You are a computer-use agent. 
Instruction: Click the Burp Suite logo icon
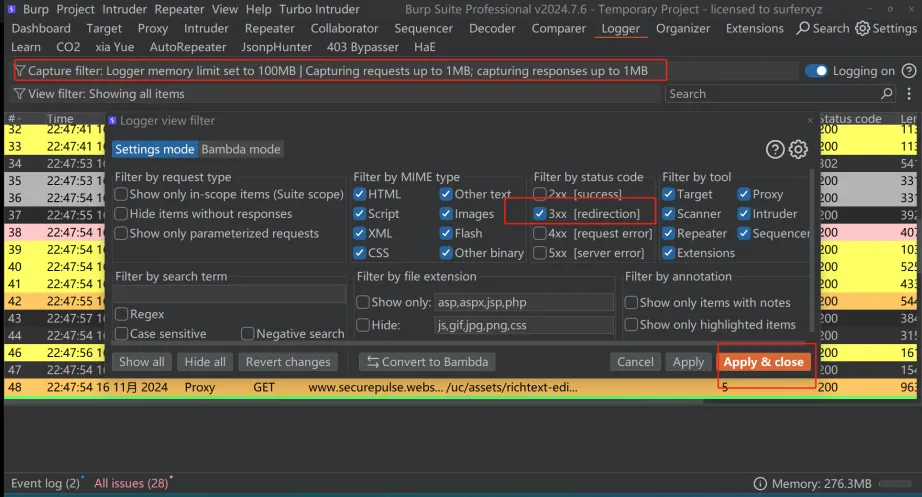coord(11,9)
